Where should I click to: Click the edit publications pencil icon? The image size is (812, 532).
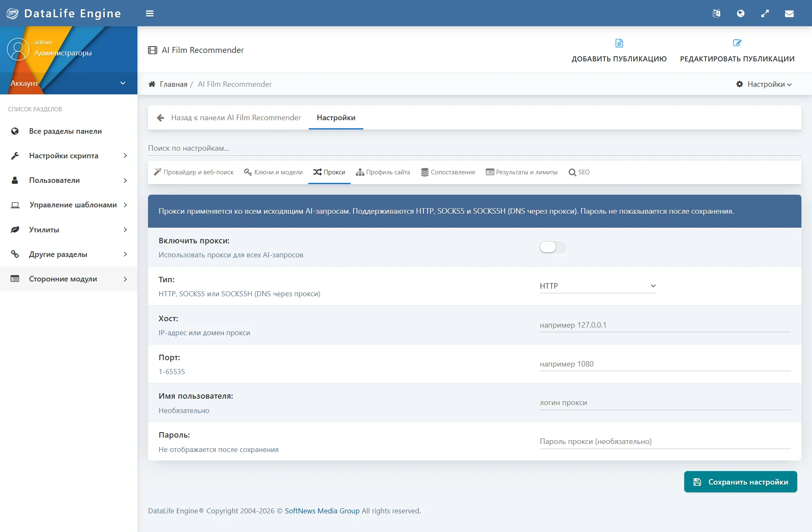(x=737, y=43)
